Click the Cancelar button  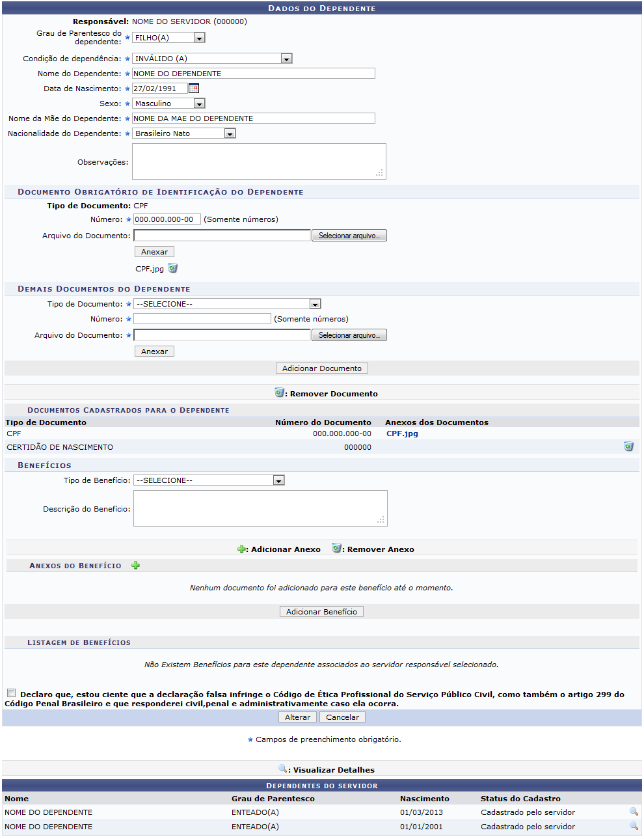[342, 717]
